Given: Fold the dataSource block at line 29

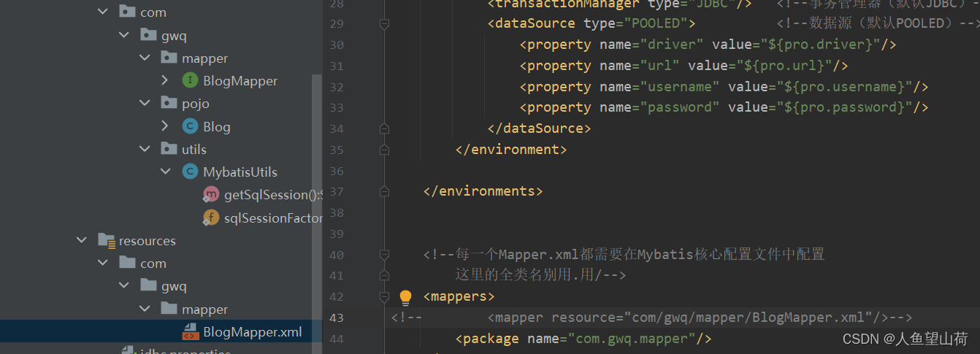Looking at the screenshot, I should [x=384, y=23].
